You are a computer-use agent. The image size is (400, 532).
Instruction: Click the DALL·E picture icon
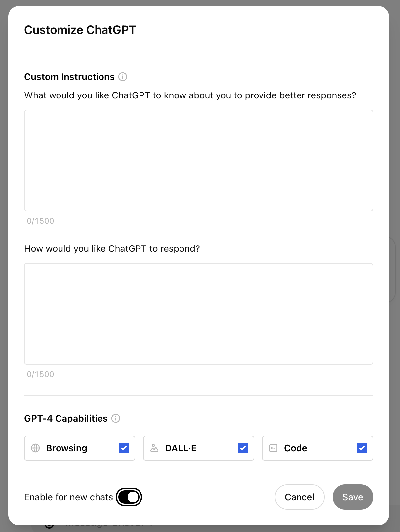coord(154,448)
